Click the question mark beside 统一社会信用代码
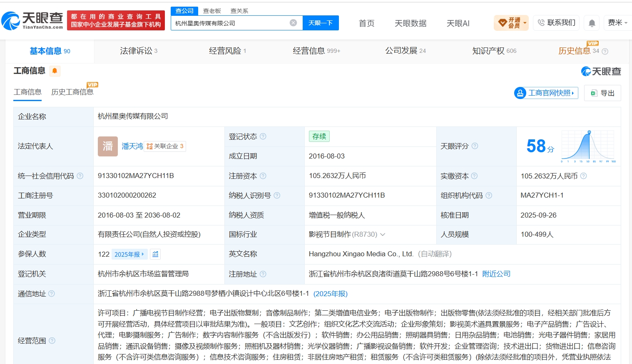The height and width of the screenshot is (364, 632). pyautogui.click(x=80, y=176)
